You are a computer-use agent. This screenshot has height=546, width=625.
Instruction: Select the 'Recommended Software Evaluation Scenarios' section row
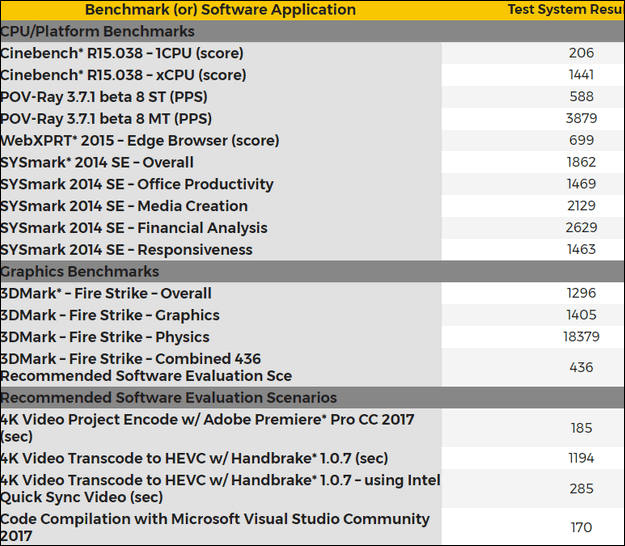312,398
